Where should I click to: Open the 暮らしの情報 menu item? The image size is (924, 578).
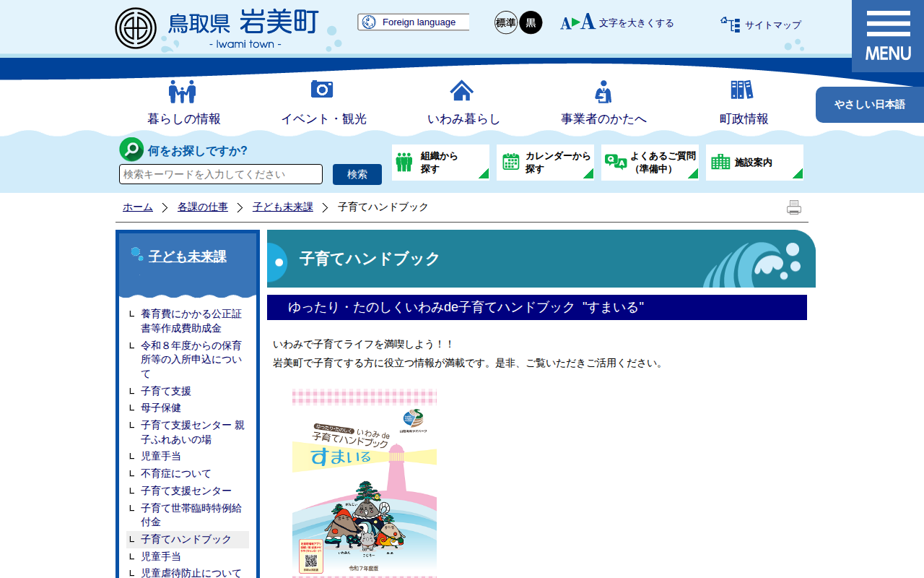(x=184, y=119)
